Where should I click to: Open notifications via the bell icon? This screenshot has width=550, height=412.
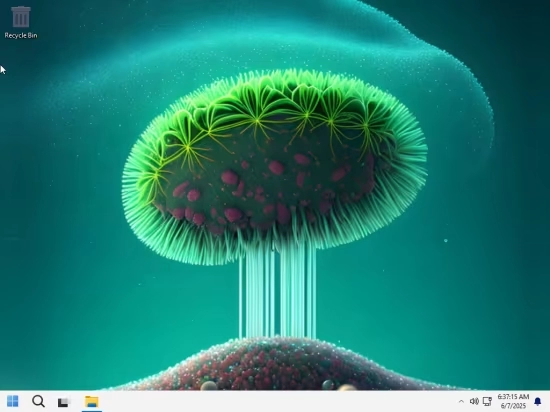pos(537,401)
